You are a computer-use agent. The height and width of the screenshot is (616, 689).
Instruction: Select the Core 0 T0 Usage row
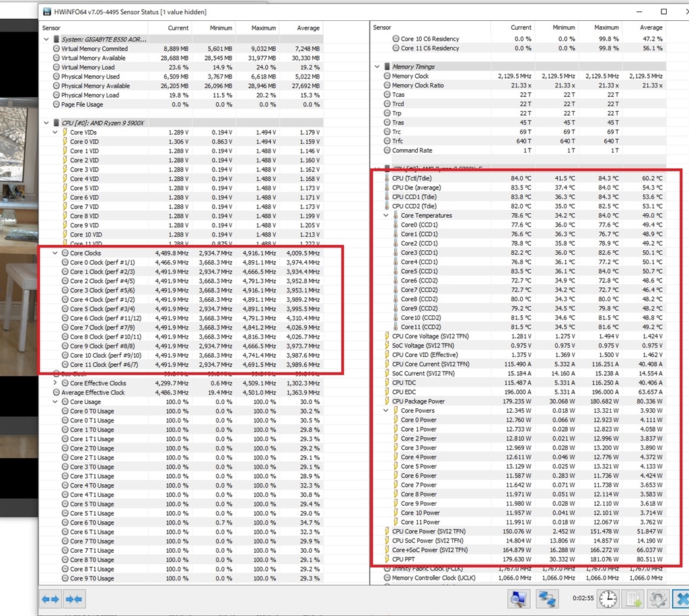[181, 411]
